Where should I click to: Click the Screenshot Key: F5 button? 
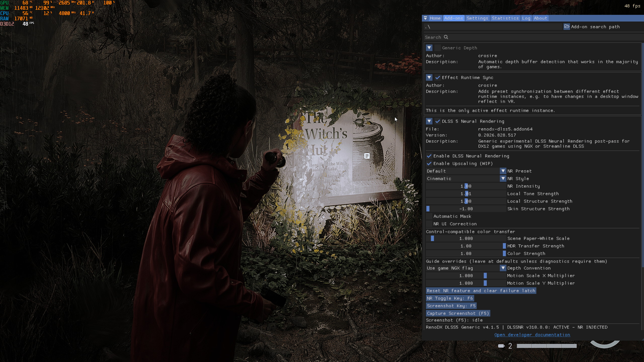coord(451,306)
